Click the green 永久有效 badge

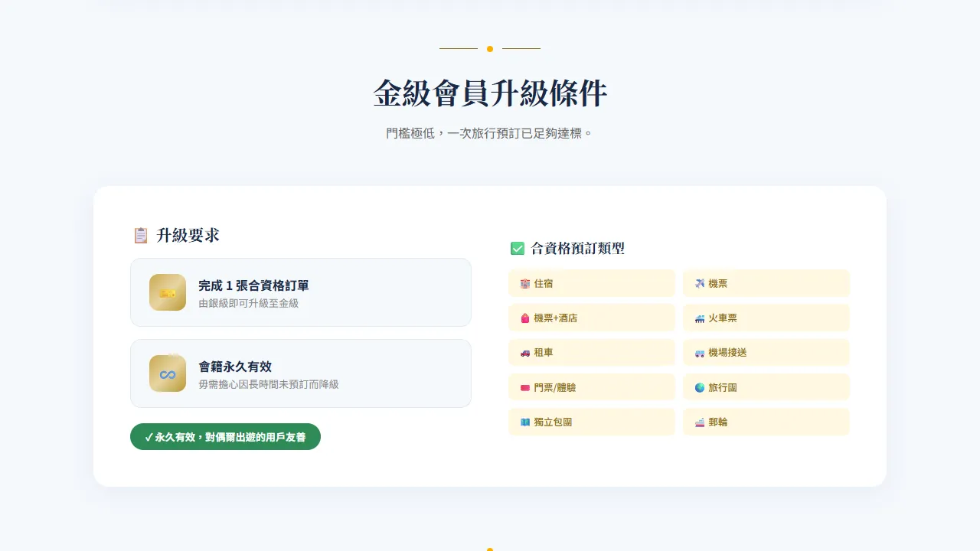pos(225,437)
